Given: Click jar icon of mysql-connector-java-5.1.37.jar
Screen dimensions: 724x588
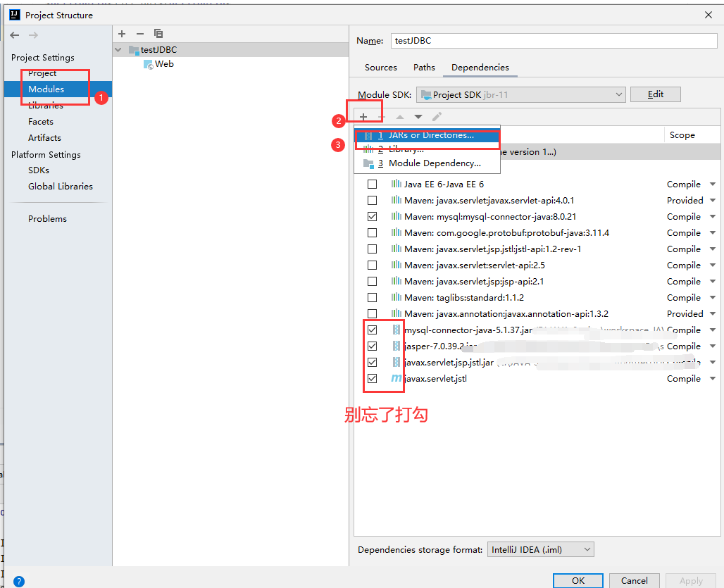Looking at the screenshot, I should pos(397,330).
